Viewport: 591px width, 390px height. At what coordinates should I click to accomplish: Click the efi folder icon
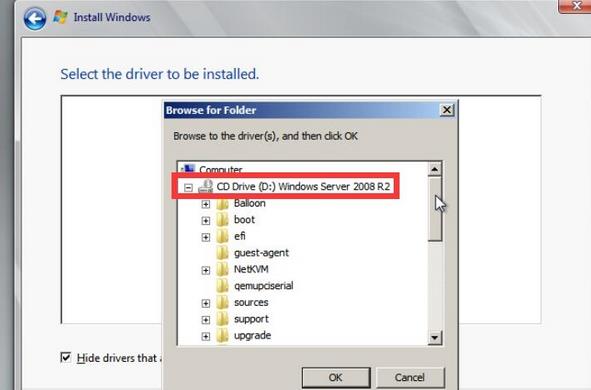click(222, 236)
